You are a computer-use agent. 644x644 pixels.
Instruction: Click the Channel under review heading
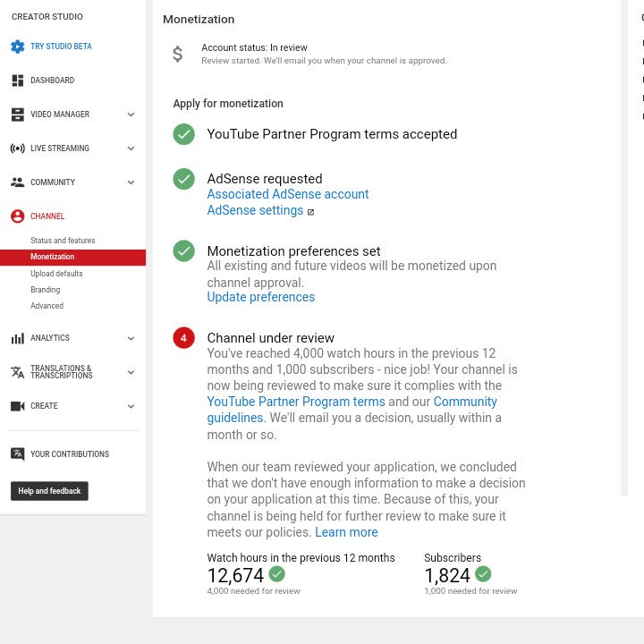tap(270, 338)
